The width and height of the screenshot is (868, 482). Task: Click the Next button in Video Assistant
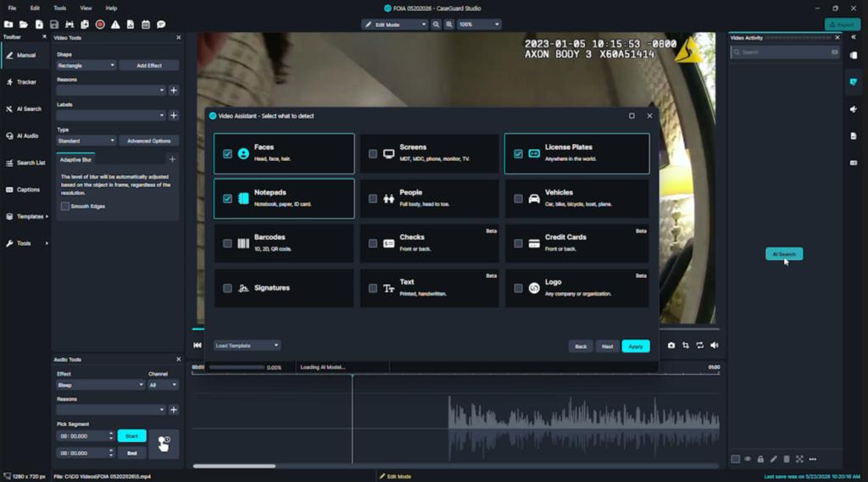607,346
